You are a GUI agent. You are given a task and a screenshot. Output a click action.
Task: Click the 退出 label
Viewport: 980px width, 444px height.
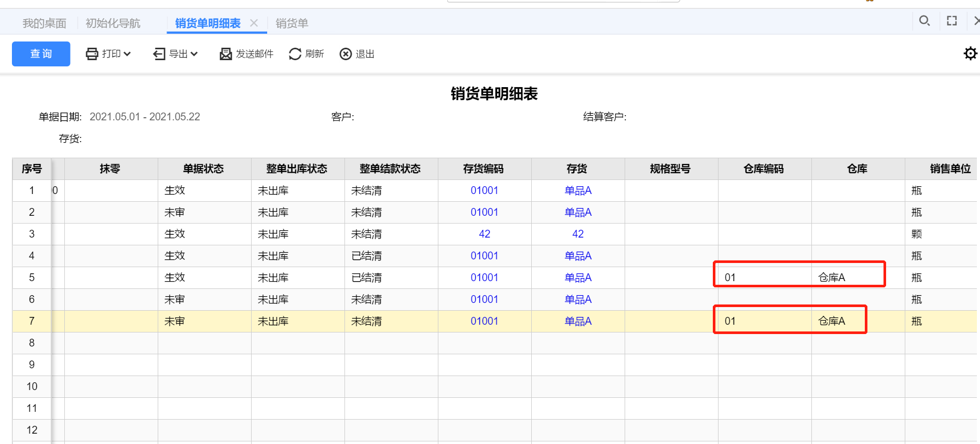(x=365, y=54)
